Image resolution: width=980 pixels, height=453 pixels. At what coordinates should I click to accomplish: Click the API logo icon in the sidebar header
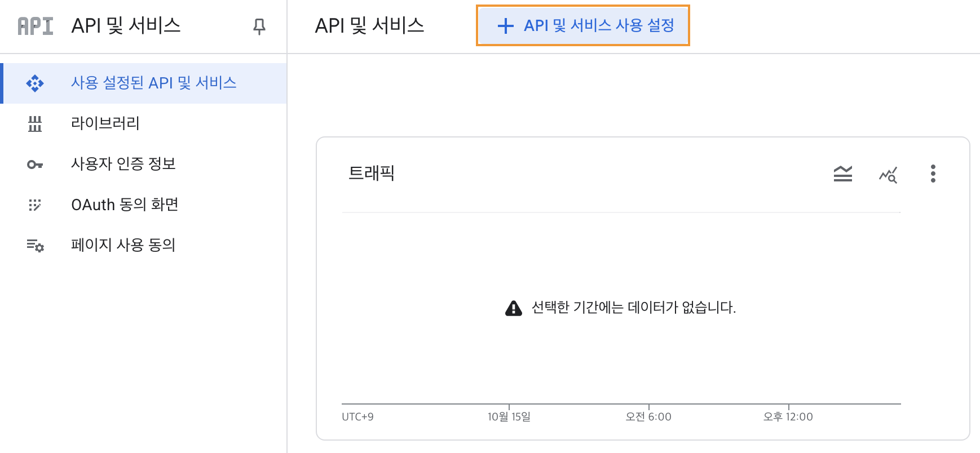pos(35,26)
